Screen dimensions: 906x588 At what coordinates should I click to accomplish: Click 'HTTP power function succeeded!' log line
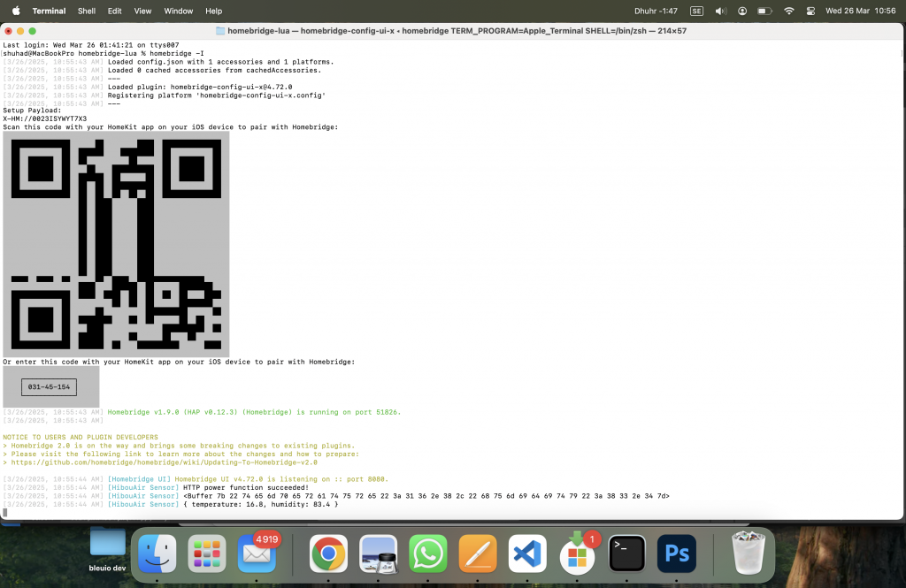246,487
